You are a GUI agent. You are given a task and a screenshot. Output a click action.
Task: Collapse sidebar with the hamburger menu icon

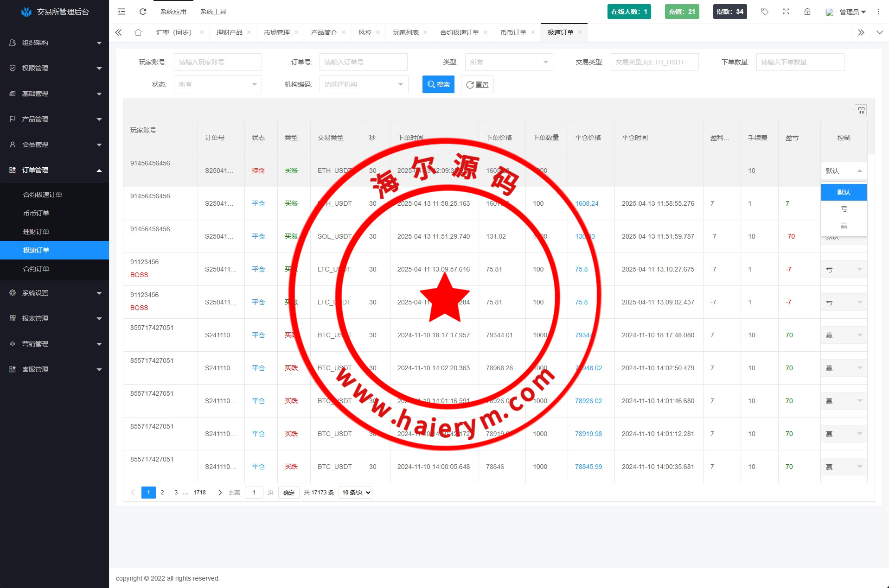point(122,12)
